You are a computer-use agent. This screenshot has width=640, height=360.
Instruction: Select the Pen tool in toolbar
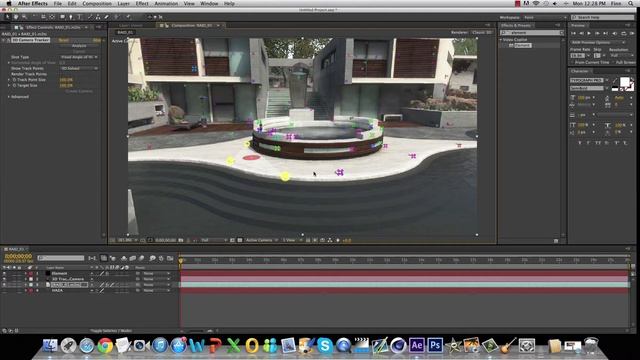pyautogui.click(x=71, y=17)
